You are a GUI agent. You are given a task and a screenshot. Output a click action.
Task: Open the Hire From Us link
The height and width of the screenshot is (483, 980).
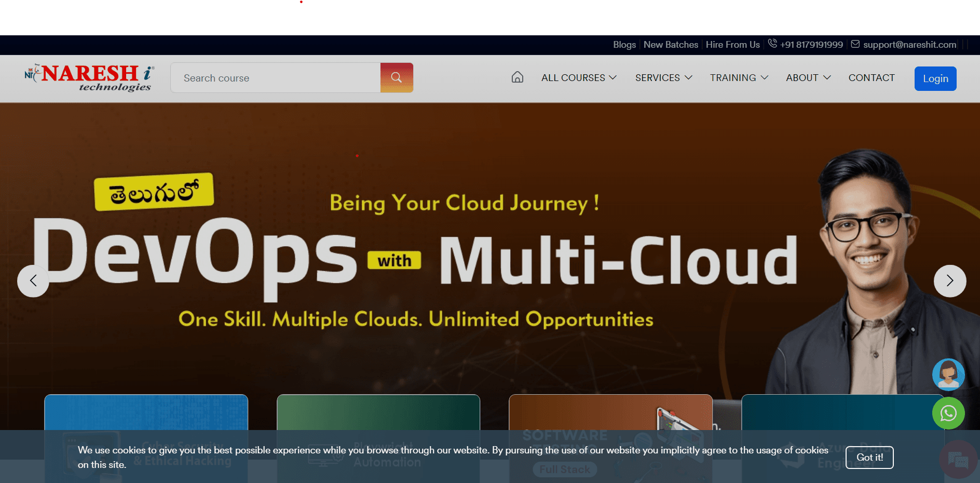tap(732, 45)
